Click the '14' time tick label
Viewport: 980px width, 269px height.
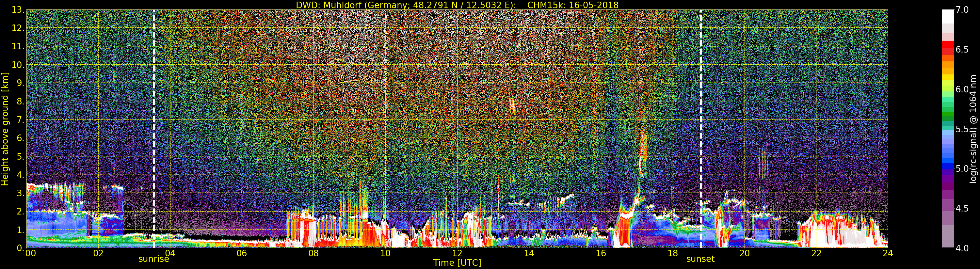529,253
